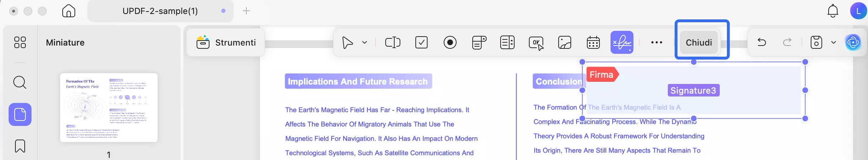Choose the image field tool
The height and width of the screenshot is (160, 868).
[564, 42]
